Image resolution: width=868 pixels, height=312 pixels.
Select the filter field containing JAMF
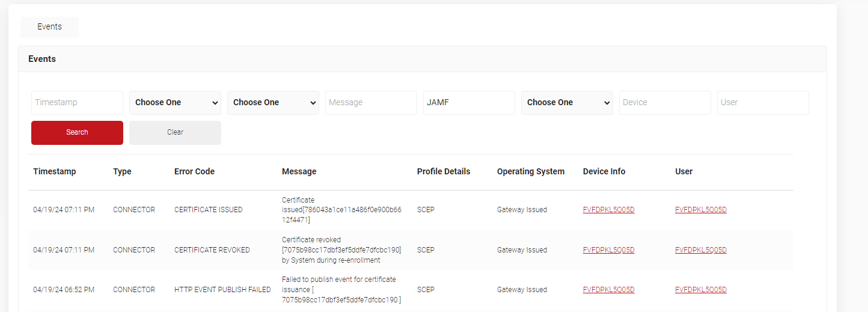pyautogui.click(x=469, y=103)
